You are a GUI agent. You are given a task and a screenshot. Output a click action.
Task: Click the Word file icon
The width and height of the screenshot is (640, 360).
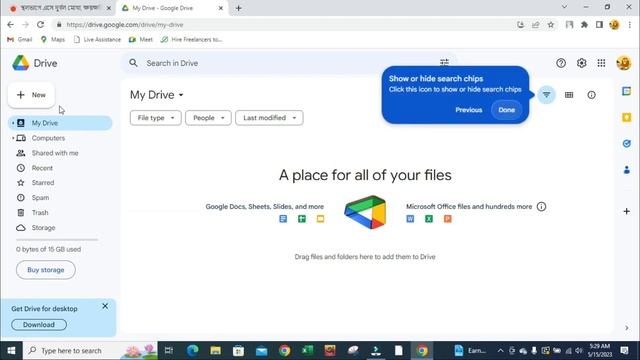click(410, 219)
